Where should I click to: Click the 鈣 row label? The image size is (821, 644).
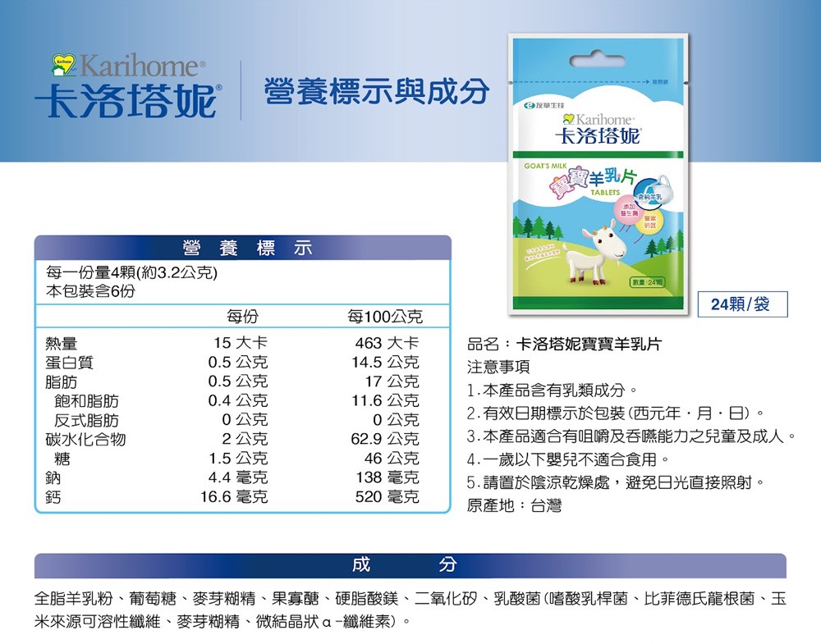(x=53, y=497)
